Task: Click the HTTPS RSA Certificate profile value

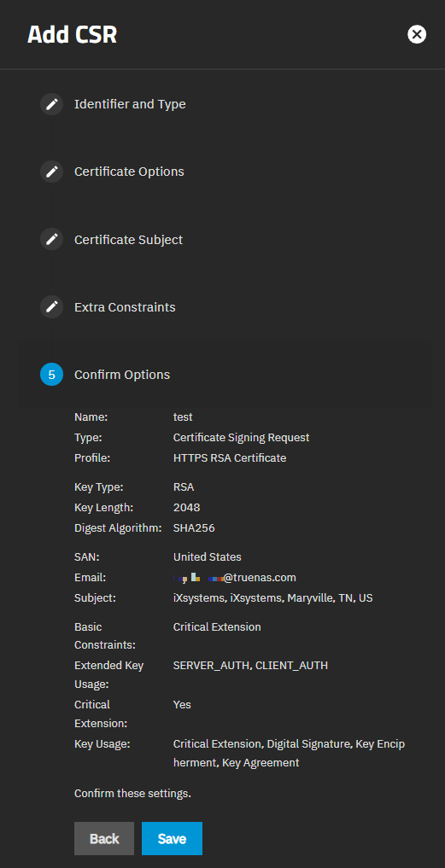Action: click(230, 457)
